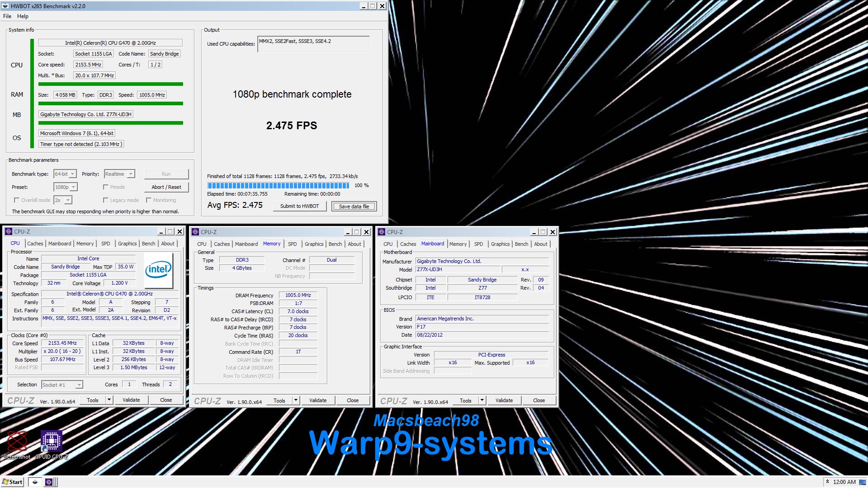Click the Core Speed 2153.45 MHz value
The width and height of the screenshot is (868, 488).
click(62, 343)
